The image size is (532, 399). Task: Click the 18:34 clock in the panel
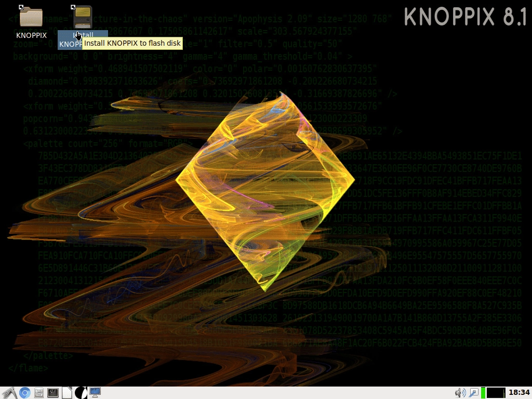click(519, 393)
